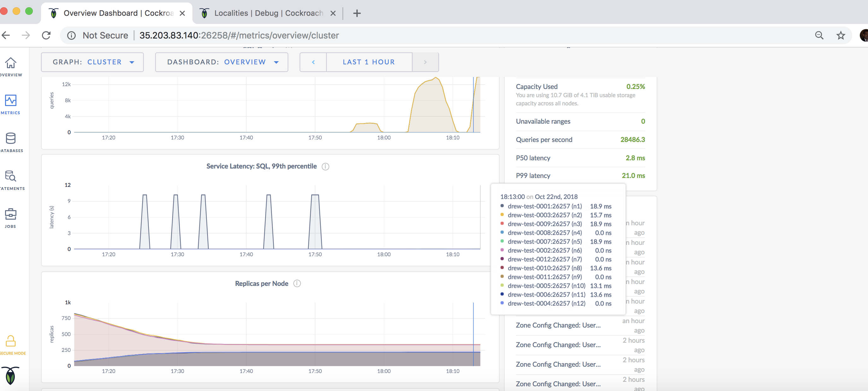
Task: Open the Jobs sidebar icon
Action: tap(11, 214)
